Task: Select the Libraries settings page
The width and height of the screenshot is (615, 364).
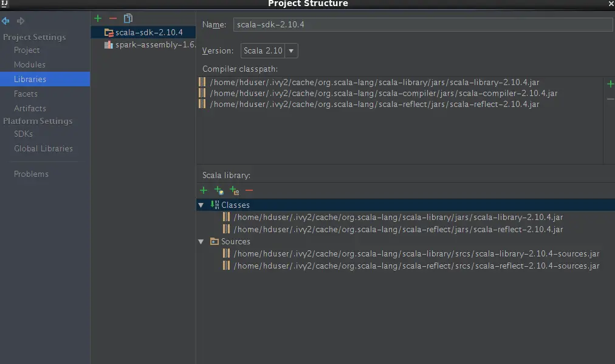Action: coord(45,79)
